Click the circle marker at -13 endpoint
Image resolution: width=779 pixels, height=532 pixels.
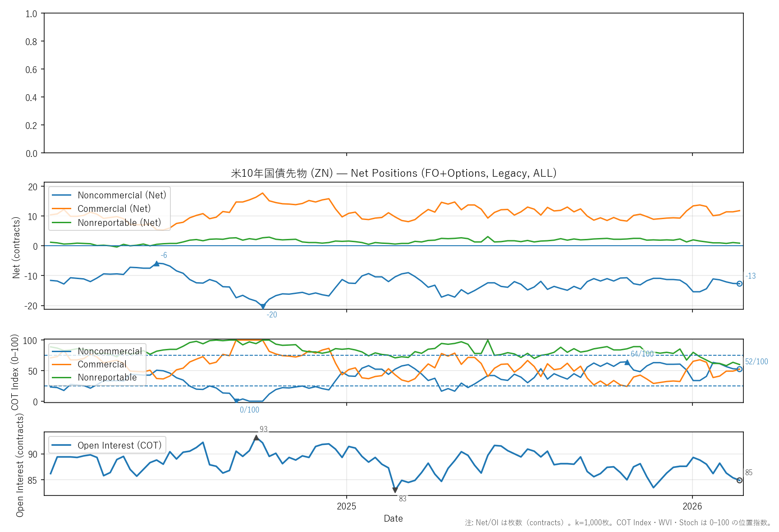pos(739,284)
